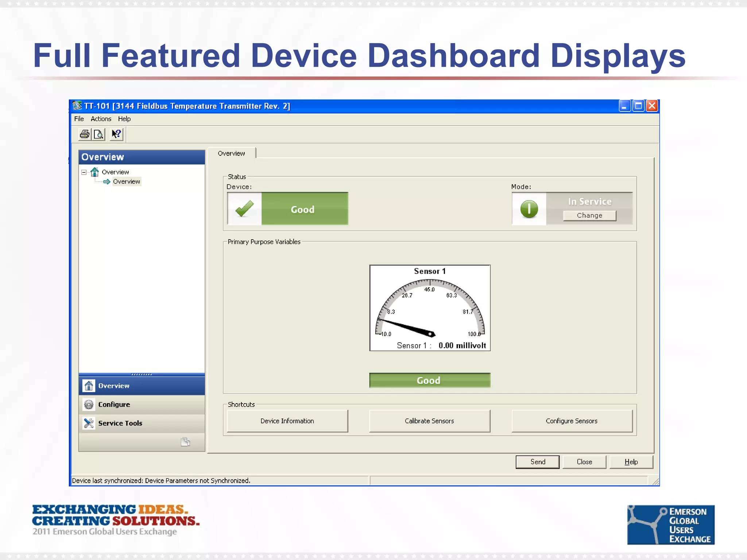The height and width of the screenshot is (560, 747).
Task: Click the green In Service mode indicator icon
Action: [529, 209]
